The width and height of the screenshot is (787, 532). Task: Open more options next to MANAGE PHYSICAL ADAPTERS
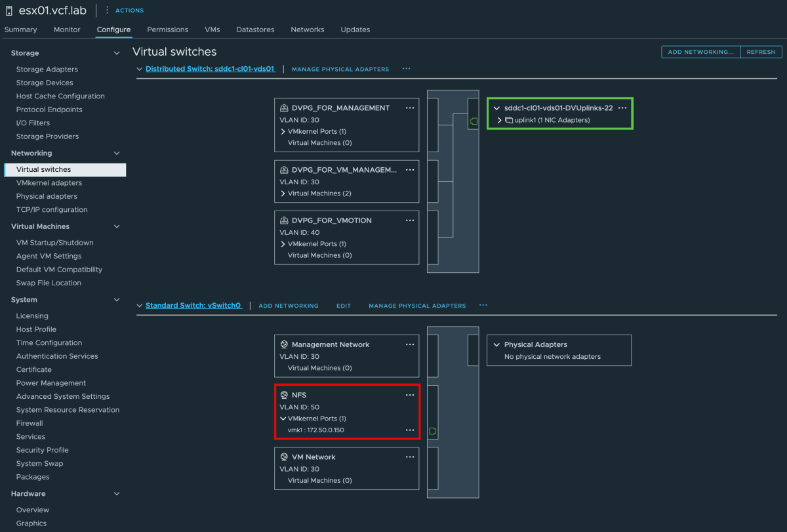click(406, 68)
